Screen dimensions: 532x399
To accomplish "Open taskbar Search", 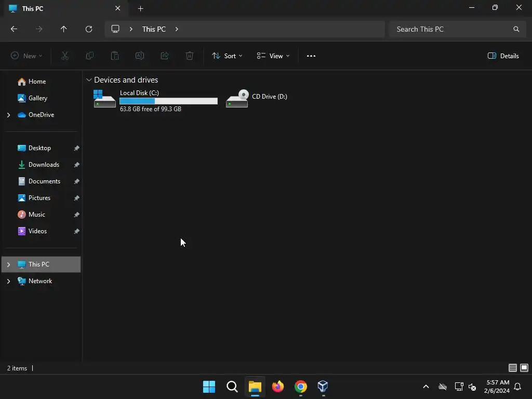I will pyautogui.click(x=232, y=387).
